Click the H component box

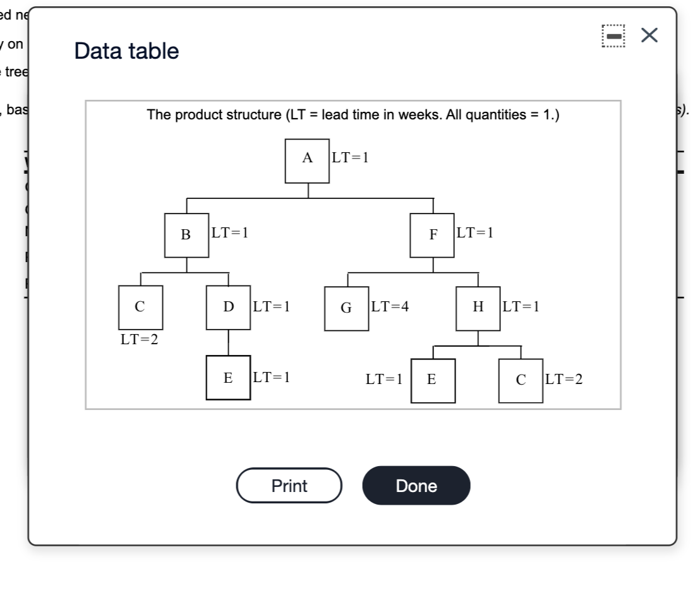point(478,308)
